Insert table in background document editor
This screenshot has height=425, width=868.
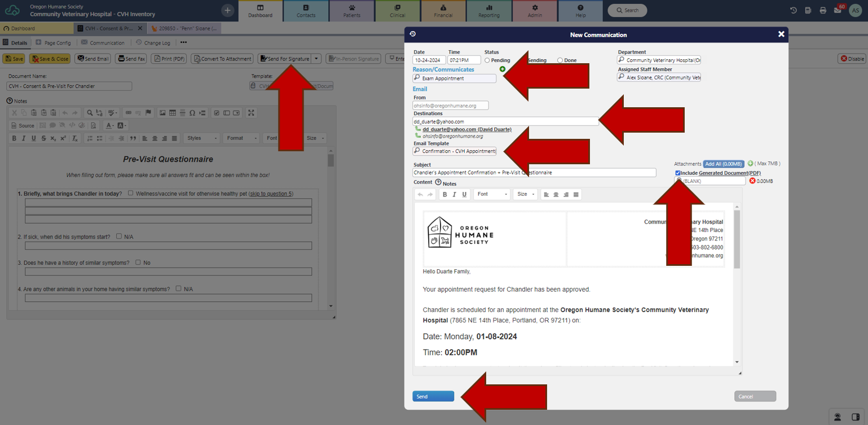point(173,113)
